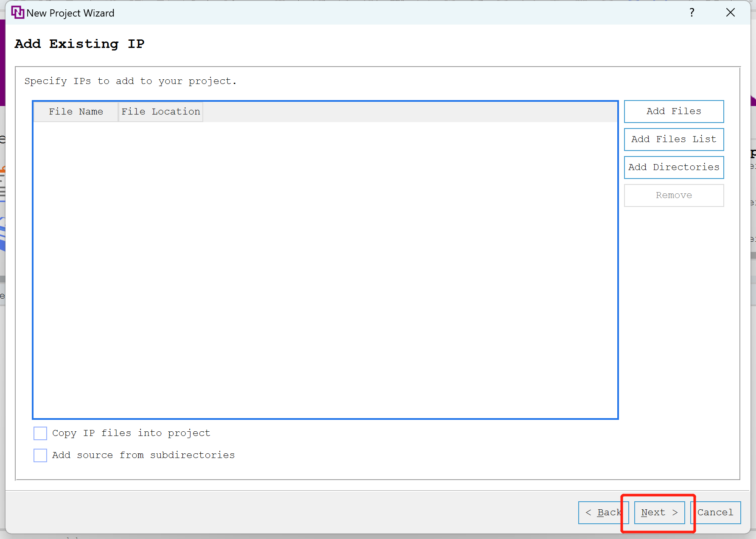Click the Add Existing IP heading
756x539 pixels.
[x=80, y=44]
